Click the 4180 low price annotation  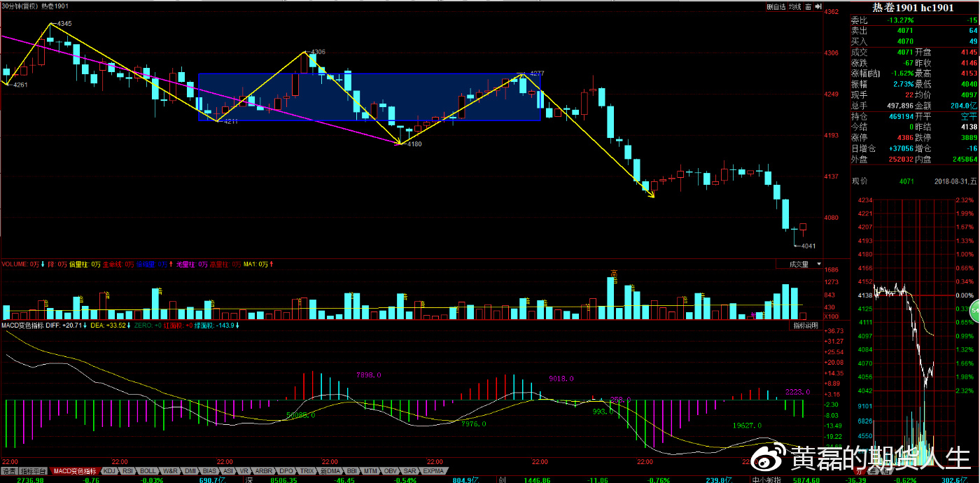(414, 143)
